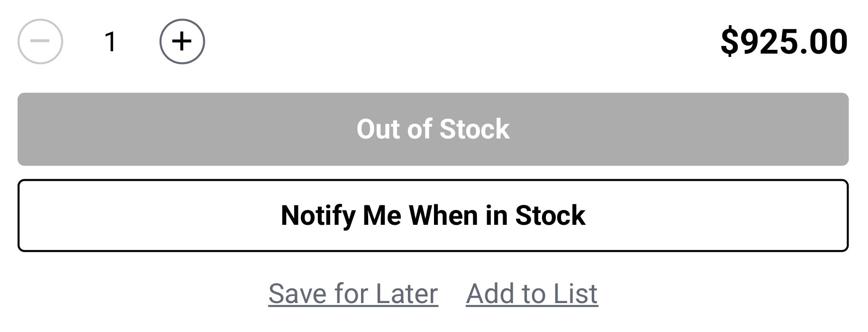The height and width of the screenshot is (332, 868).
Task: Select the quantity number between stepper buttons
Action: click(x=110, y=42)
